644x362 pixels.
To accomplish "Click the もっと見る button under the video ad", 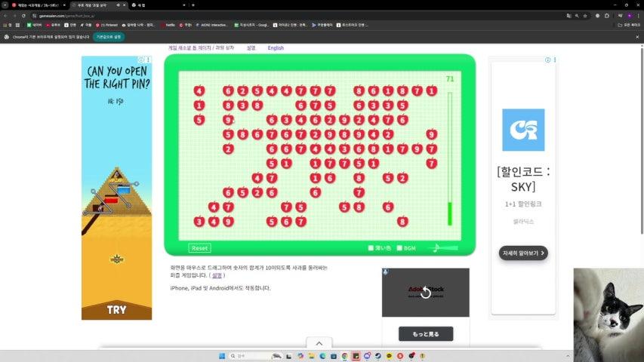I will 426,334.
